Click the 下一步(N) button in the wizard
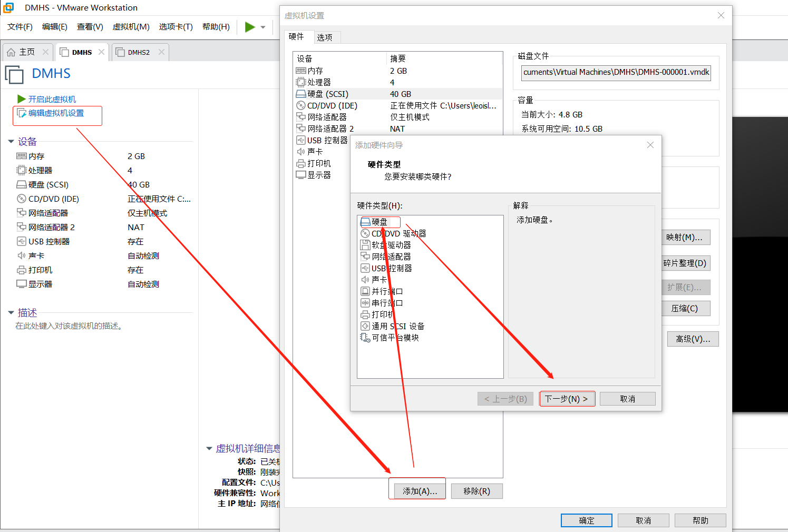Image resolution: width=788 pixels, height=532 pixels. tap(567, 398)
